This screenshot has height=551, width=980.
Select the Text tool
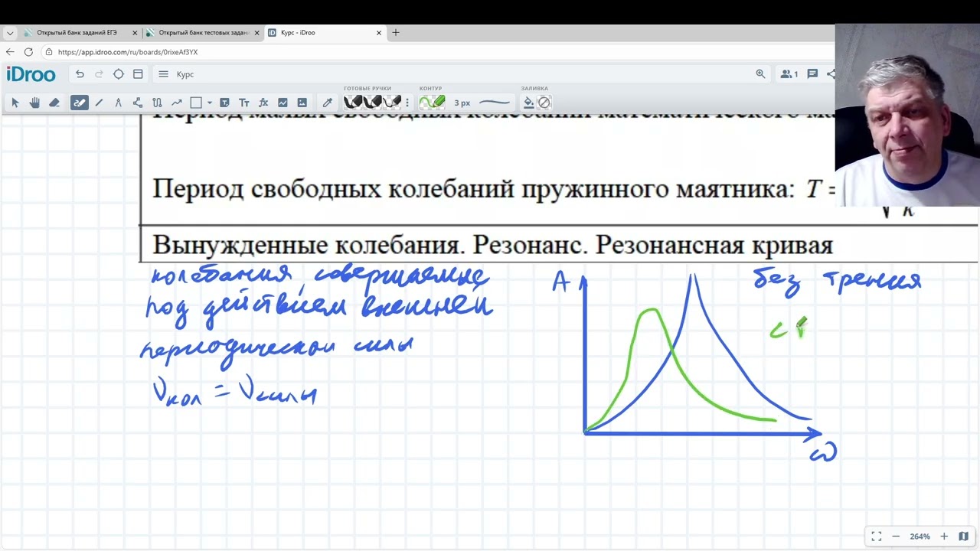pos(244,103)
